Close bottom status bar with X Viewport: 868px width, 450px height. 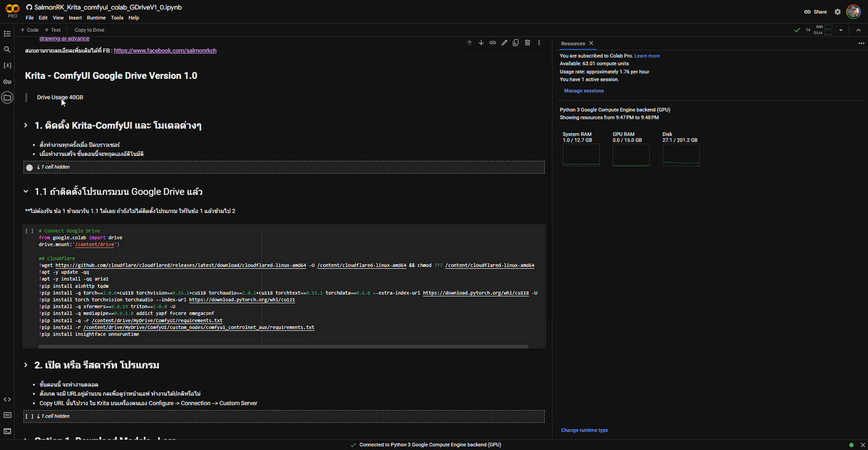862,445
